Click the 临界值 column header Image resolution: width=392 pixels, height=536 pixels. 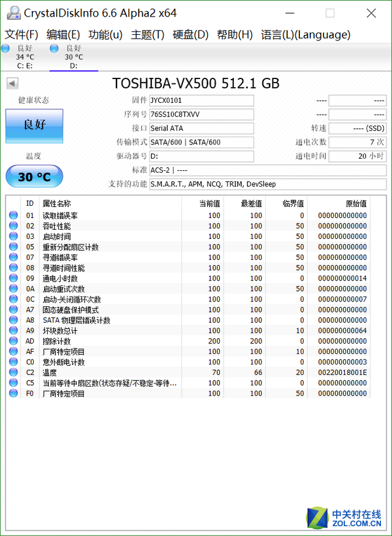[287, 204]
